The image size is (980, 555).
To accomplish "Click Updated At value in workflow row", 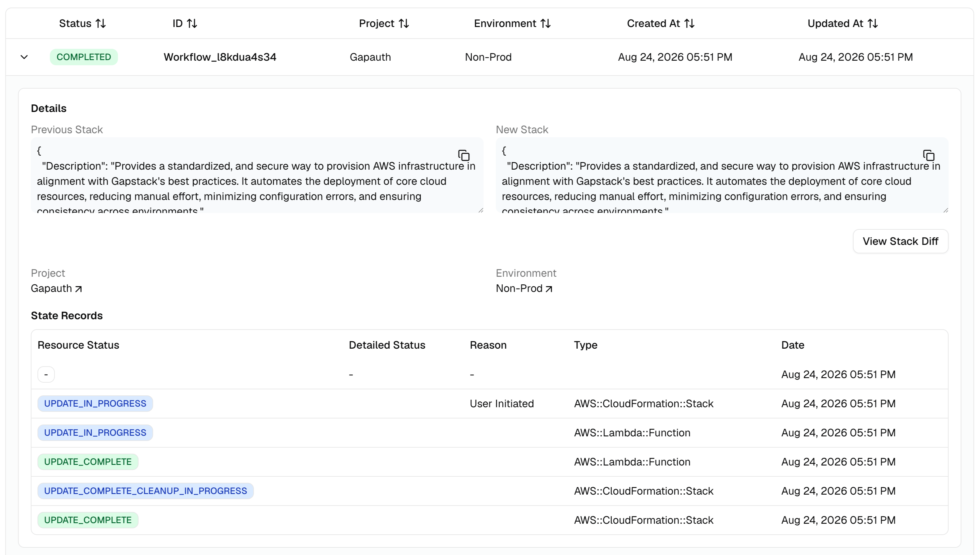I will tap(855, 57).
